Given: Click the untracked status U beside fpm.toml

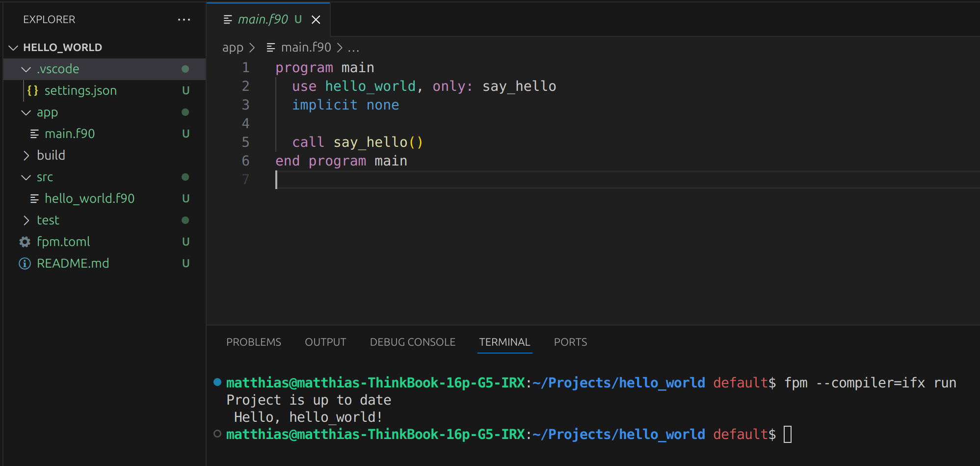Looking at the screenshot, I should [x=185, y=242].
